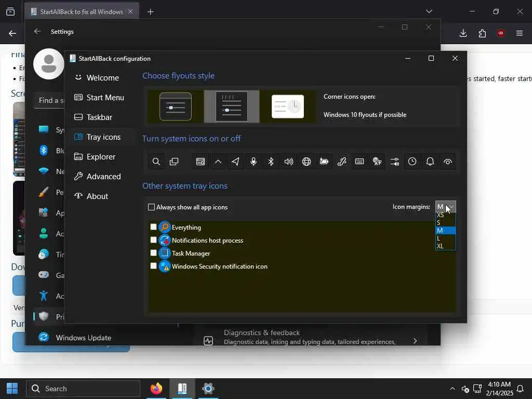532x399 pixels.
Task: Choose S icon margin option
Action: [x=445, y=222]
